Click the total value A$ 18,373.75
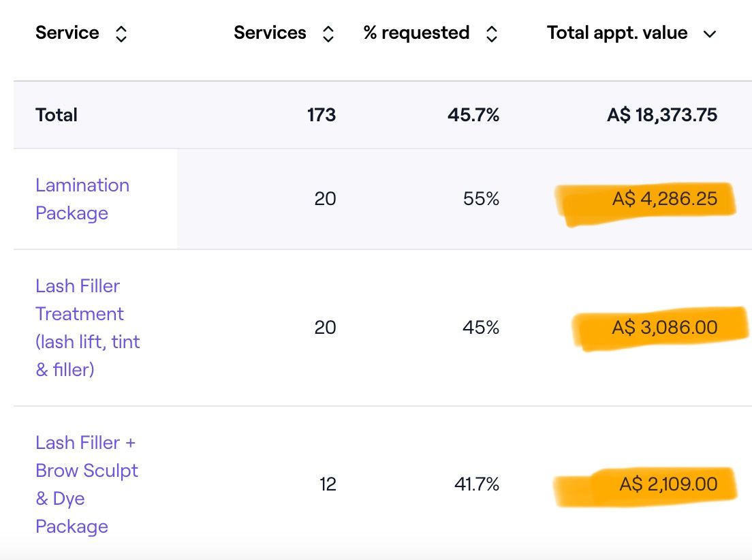Viewport: 752px width, 560px height. tap(662, 115)
